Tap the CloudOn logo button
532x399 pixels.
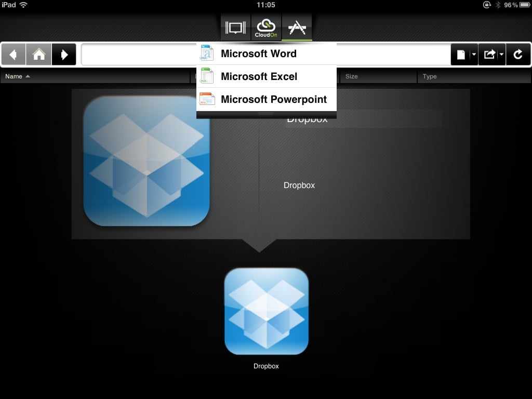266,28
